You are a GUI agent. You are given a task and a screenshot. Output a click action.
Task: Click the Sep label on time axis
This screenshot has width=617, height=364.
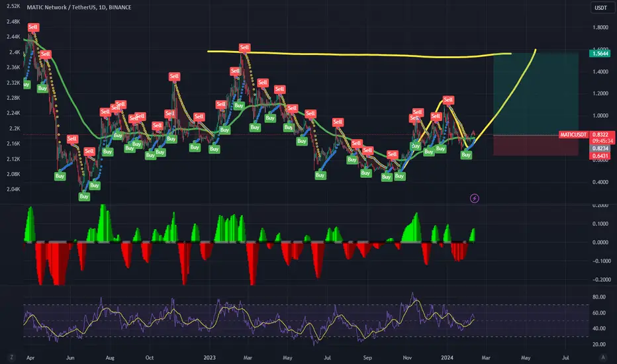(x=367, y=357)
